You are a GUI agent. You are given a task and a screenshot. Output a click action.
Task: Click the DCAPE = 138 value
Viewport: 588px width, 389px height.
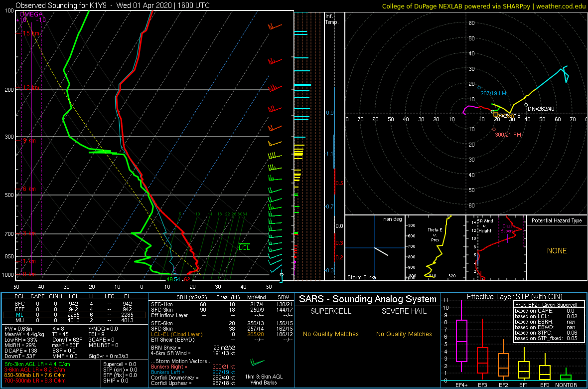click(21, 352)
